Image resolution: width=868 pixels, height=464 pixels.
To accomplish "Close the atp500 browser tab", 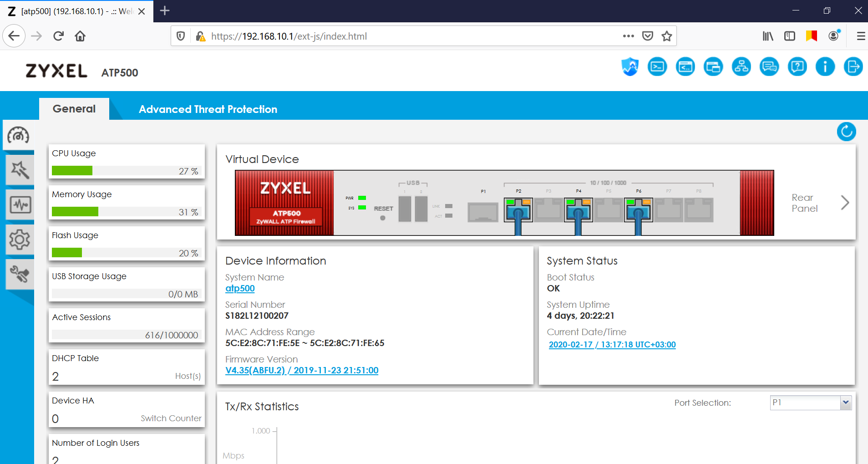I will pyautogui.click(x=142, y=11).
